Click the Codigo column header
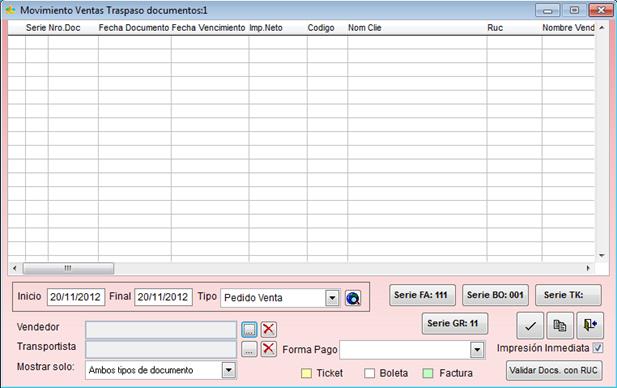Image resolution: width=617 pixels, height=388 pixels. click(x=321, y=28)
